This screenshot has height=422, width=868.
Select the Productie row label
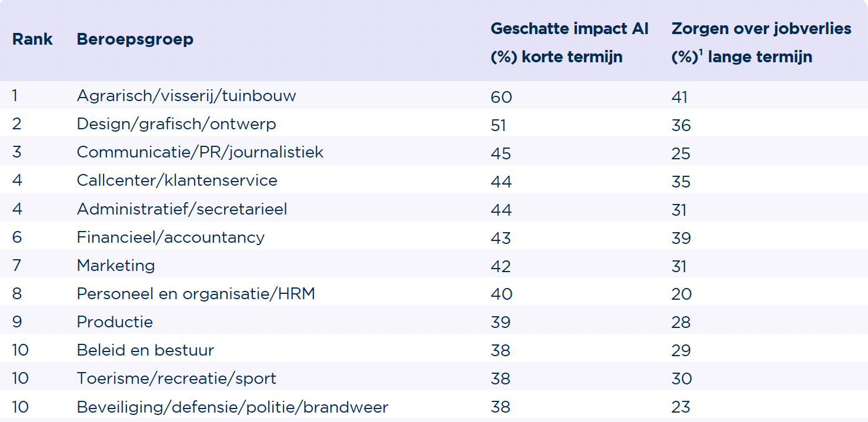tap(115, 321)
